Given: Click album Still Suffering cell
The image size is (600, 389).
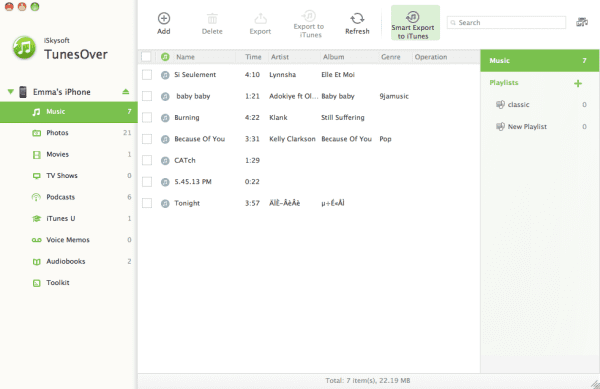Looking at the screenshot, I should [343, 117].
